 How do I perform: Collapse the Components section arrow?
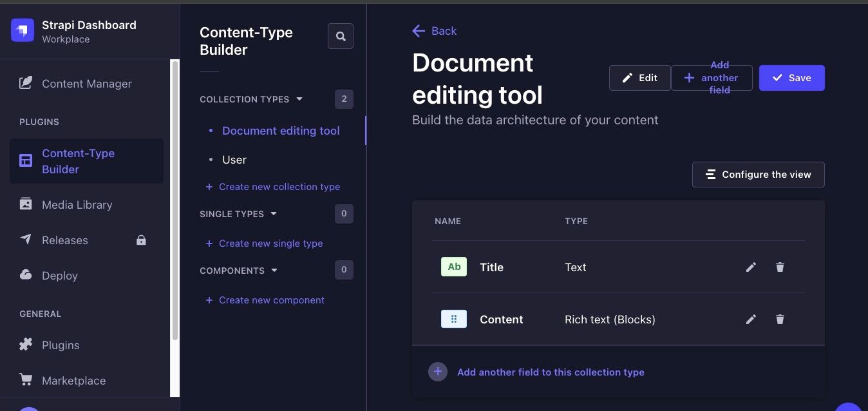274,271
